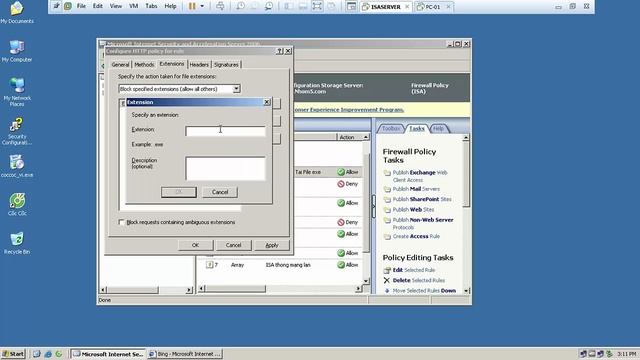The width and height of the screenshot is (640, 360).
Task: Click the Description optional text box
Action: tap(225, 168)
